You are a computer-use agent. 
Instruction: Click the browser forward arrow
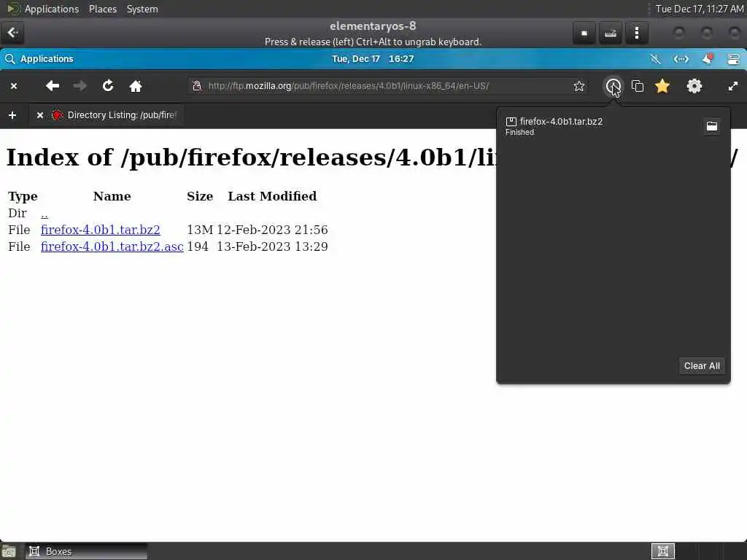coord(80,86)
